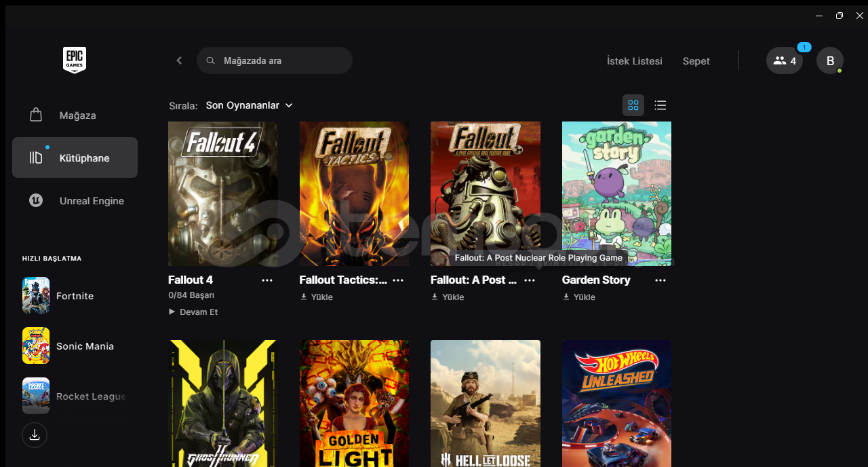Expand the Son Oynananlar sort dropdown
Screen dimensions: 868x467
tap(250, 105)
